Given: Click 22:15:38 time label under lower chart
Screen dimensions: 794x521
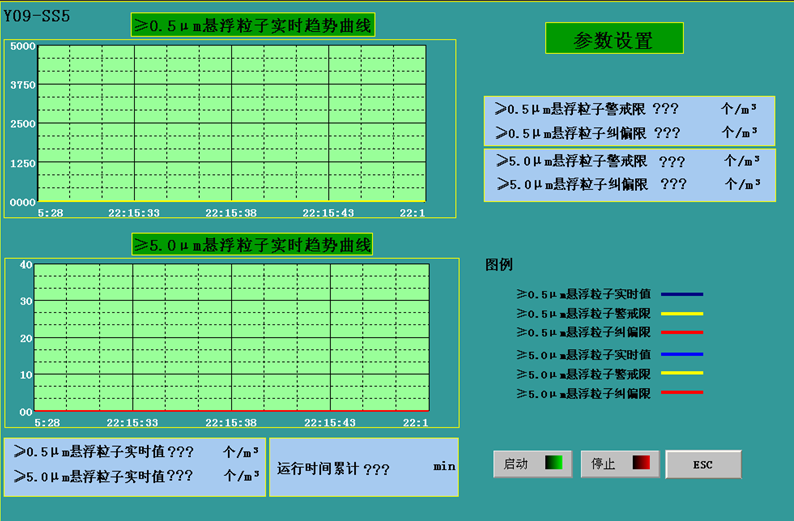Looking at the screenshot, I should click(x=231, y=423).
